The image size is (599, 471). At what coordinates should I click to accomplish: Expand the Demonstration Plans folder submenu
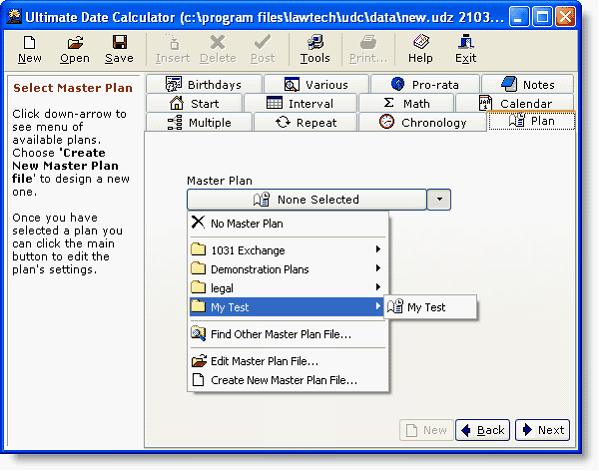[x=289, y=269]
